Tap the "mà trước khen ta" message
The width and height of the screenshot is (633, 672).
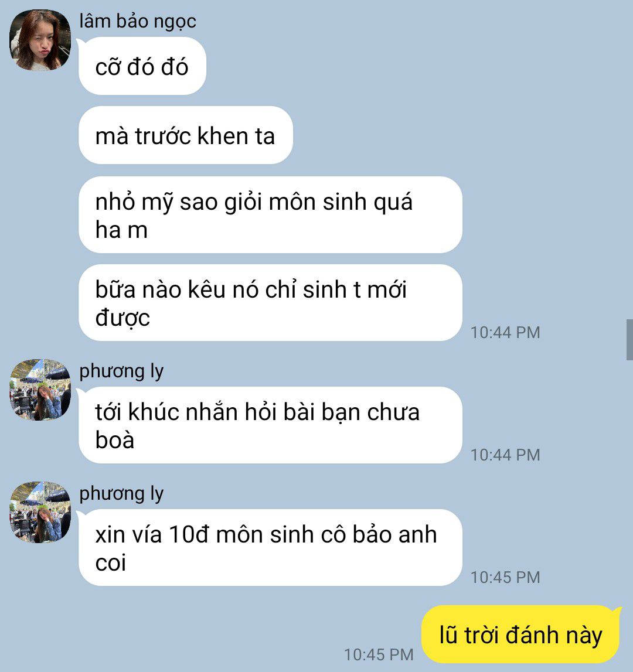pyautogui.click(x=186, y=135)
